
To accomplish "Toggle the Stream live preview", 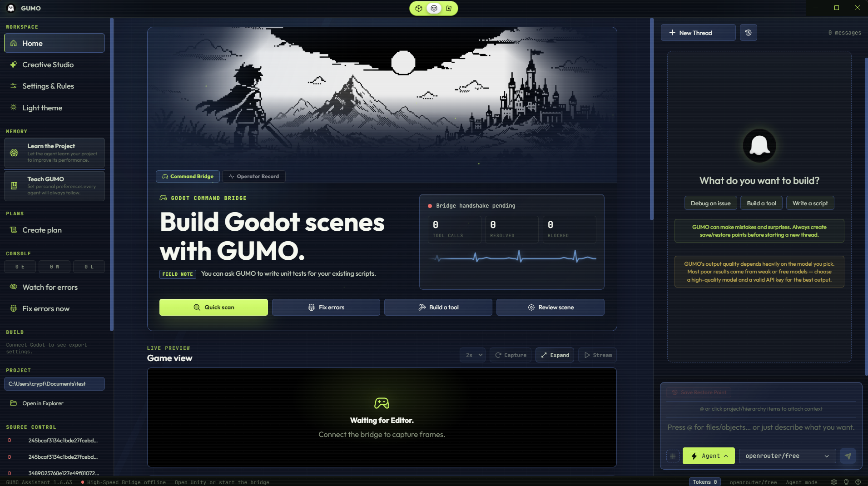I will [597, 355].
